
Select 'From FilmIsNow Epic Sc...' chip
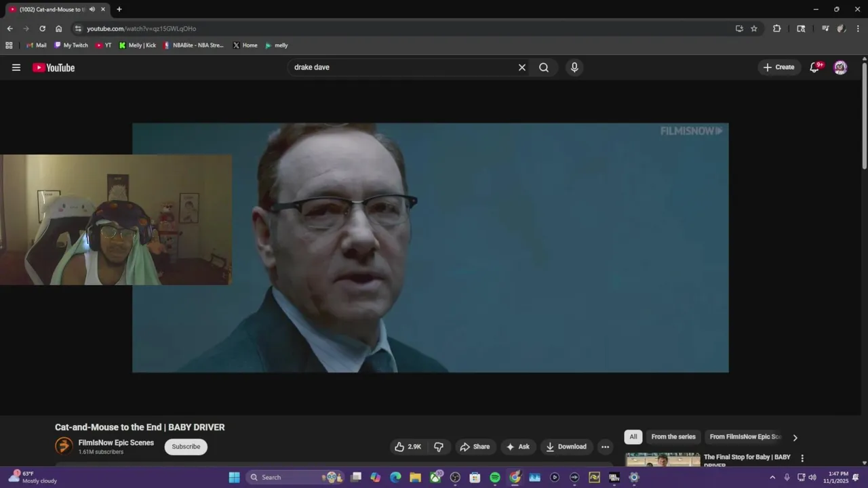pos(745,437)
